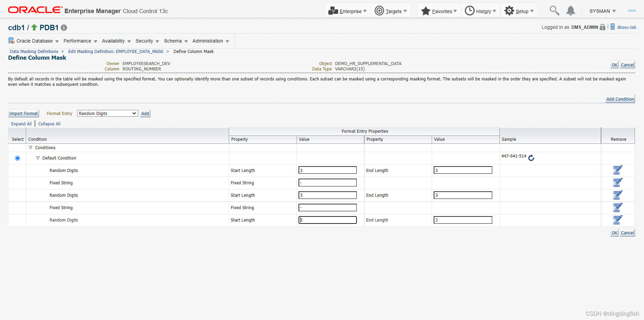
Task: Open the dbsec-lab host link
Action: point(627,27)
